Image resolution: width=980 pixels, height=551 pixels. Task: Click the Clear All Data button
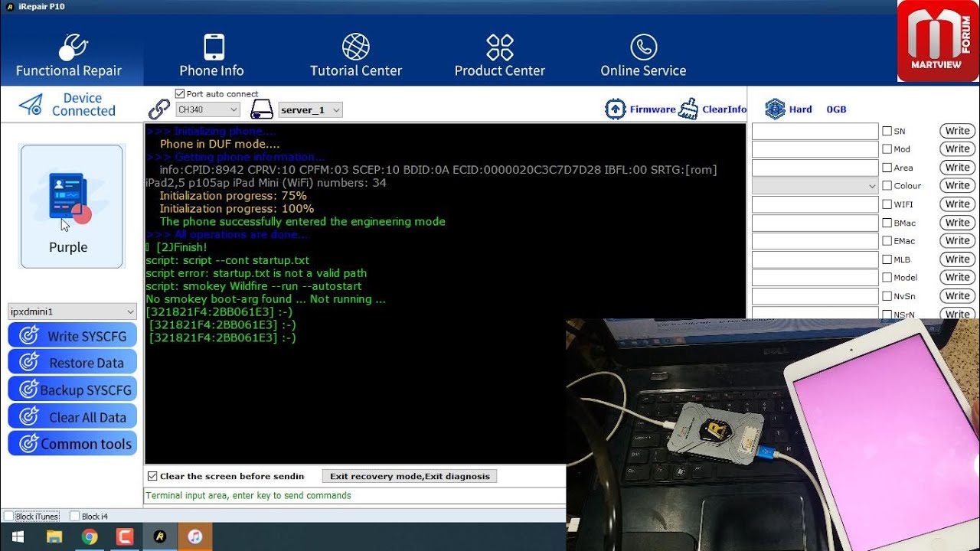coord(73,417)
